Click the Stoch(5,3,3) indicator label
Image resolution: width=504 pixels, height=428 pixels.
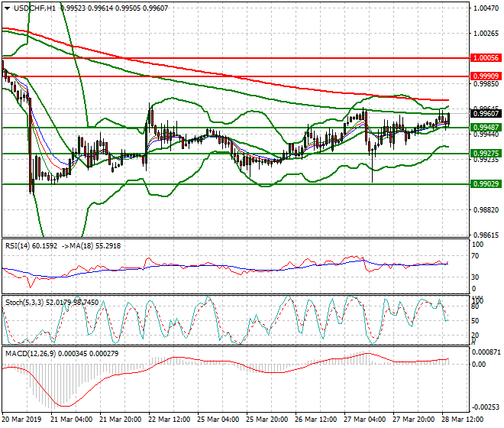pos(24,303)
